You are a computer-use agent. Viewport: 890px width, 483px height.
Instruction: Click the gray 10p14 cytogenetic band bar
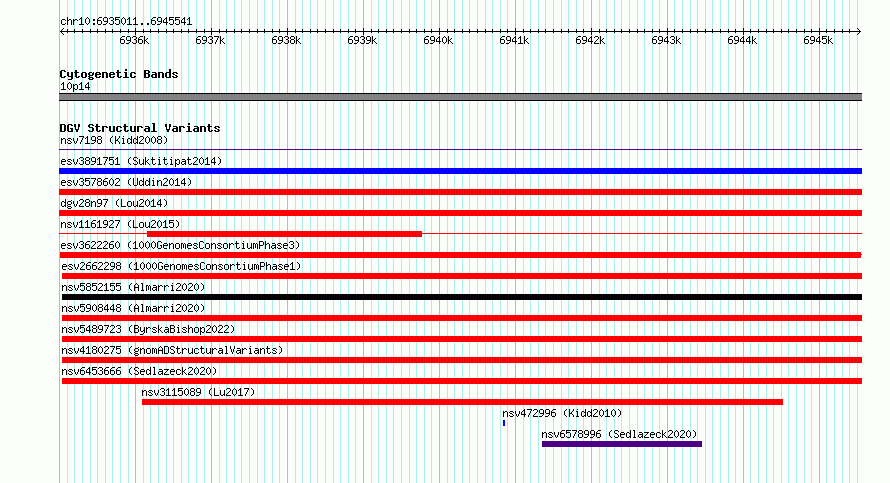pyautogui.click(x=460, y=97)
